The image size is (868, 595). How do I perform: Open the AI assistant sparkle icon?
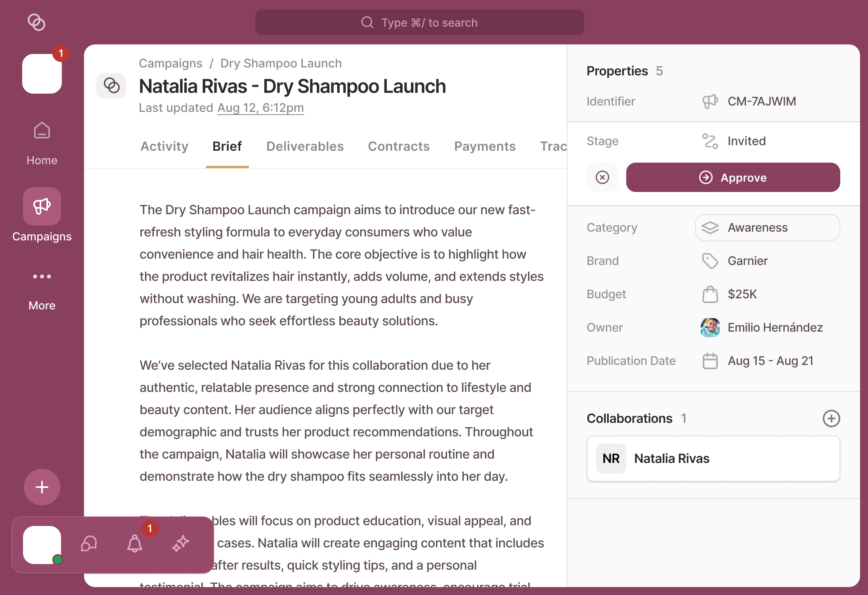(181, 544)
